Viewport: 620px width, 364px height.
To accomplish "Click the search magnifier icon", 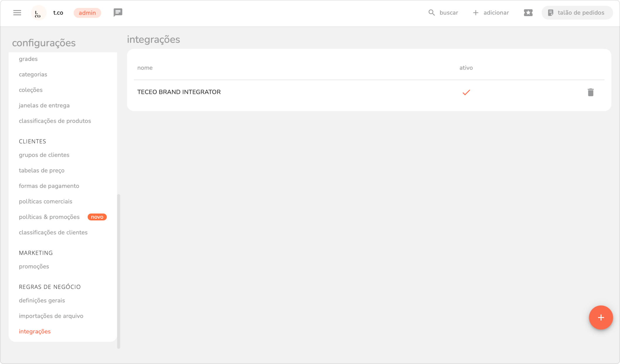I will tap(431, 13).
